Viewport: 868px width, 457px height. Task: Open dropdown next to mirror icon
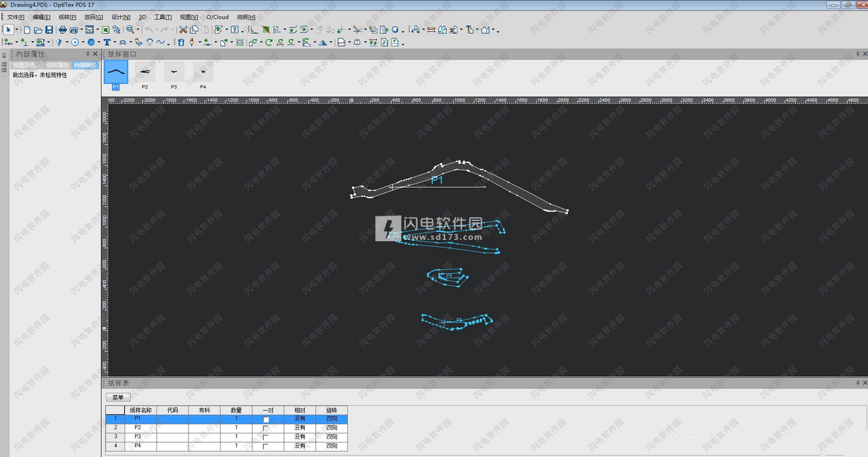[331, 42]
